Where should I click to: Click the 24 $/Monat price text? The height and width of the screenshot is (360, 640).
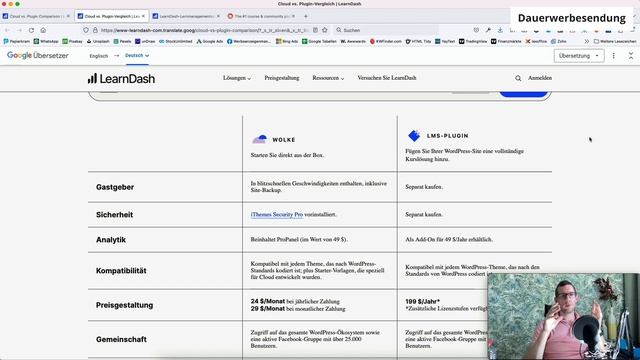(x=268, y=301)
